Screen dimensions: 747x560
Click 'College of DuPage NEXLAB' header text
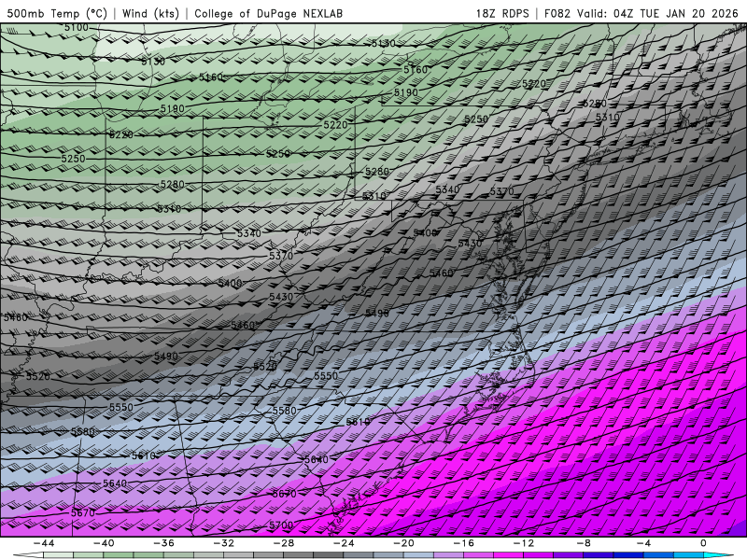268,13
